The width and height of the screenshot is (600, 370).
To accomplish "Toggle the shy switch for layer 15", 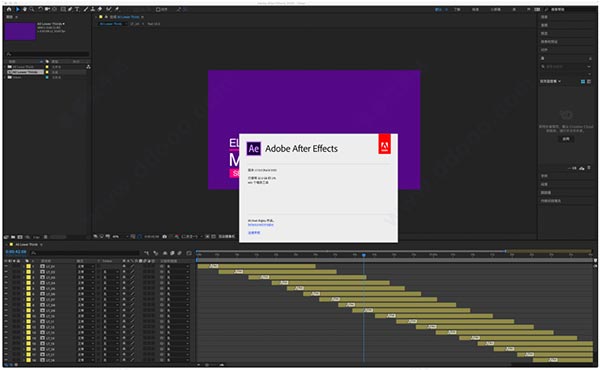I will [x=124, y=344].
